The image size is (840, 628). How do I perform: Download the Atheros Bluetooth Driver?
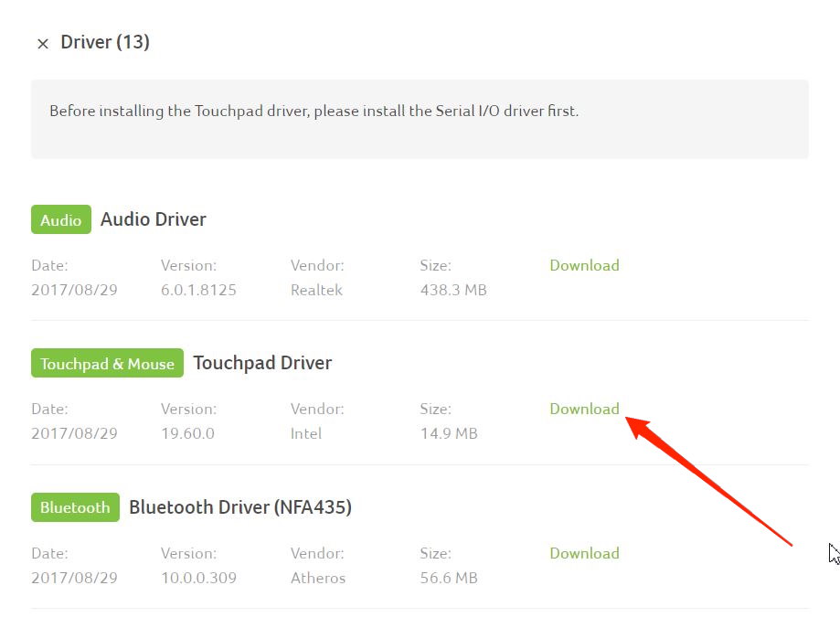[x=584, y=553]
